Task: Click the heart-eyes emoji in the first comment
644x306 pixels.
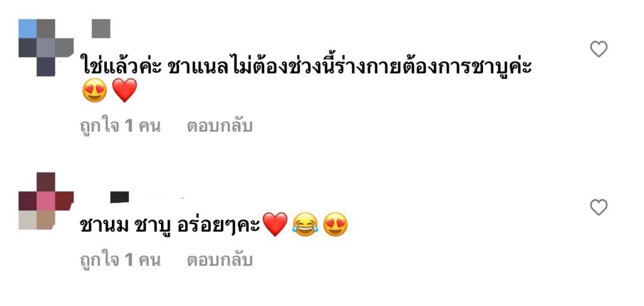Action: pyautogui.click(x=94, y=91)
